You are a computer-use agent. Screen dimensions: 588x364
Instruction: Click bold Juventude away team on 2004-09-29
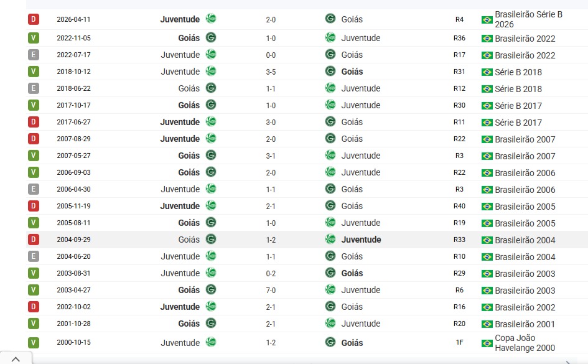click(x=361, y=240)
